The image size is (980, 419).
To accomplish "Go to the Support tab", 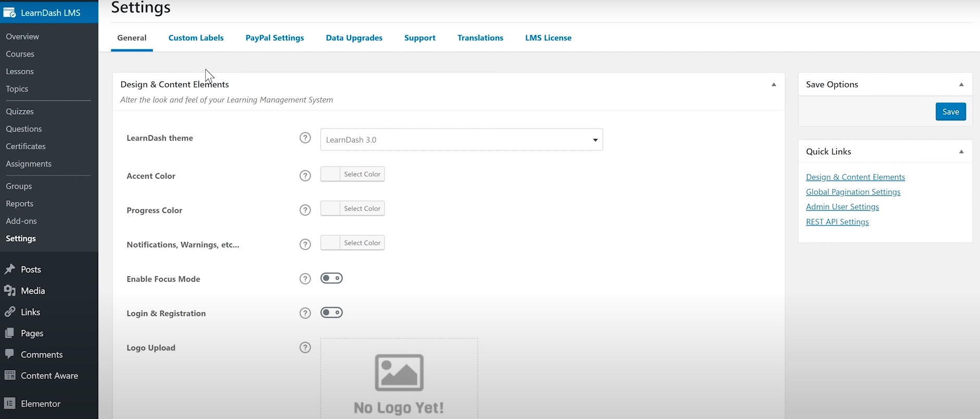I will point(420,37).
